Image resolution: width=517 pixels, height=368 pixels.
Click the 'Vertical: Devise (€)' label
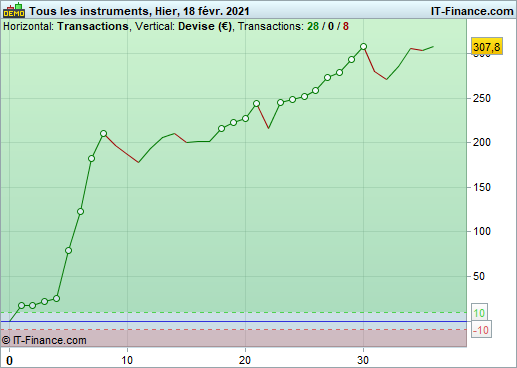coord(183,26)
